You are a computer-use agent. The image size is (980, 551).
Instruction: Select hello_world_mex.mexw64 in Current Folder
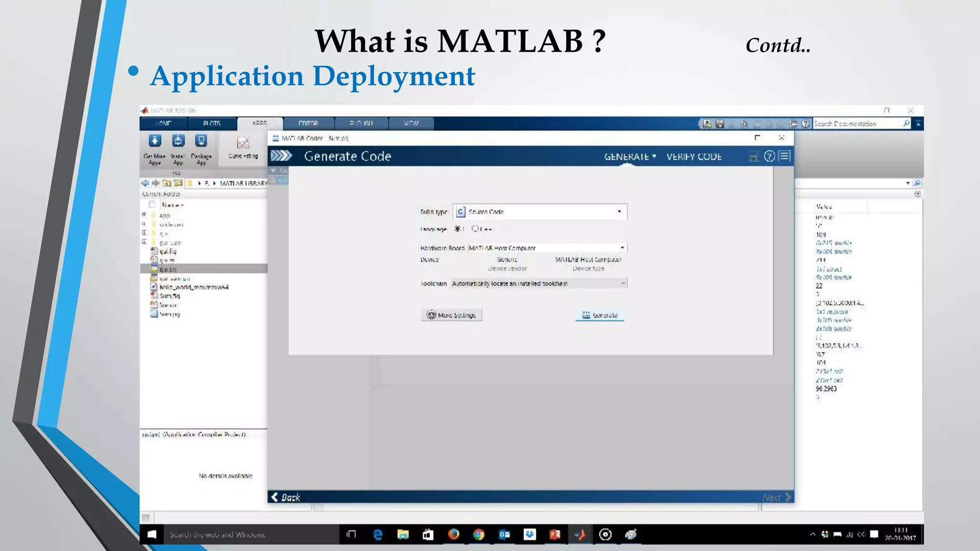(x=194, y=287)
